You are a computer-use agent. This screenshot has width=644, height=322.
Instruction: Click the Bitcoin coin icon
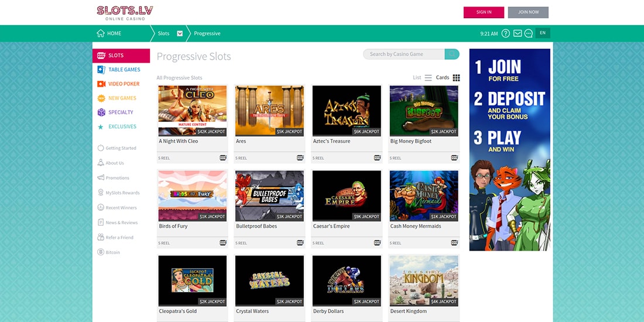click(x=101, y=252)
